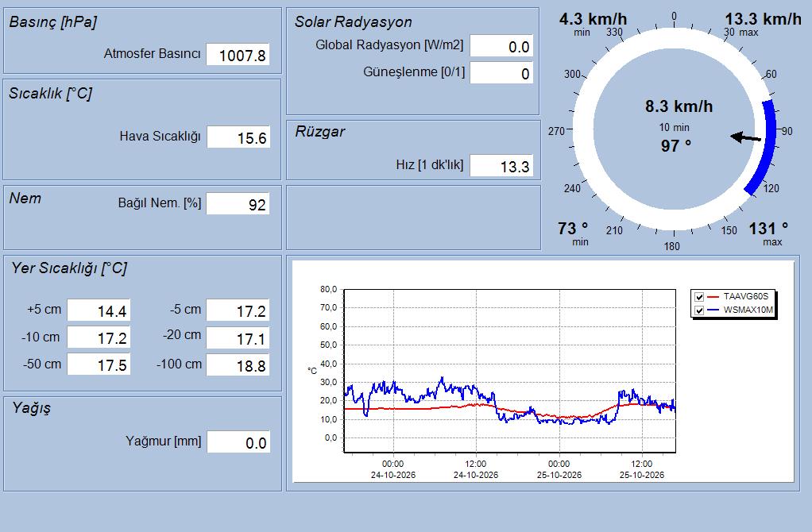Image resolution: width=812 pixels, height=532 pixels.
Task: Click the Solar Radyasyon panel heading
Action: [x=354, y=21]
